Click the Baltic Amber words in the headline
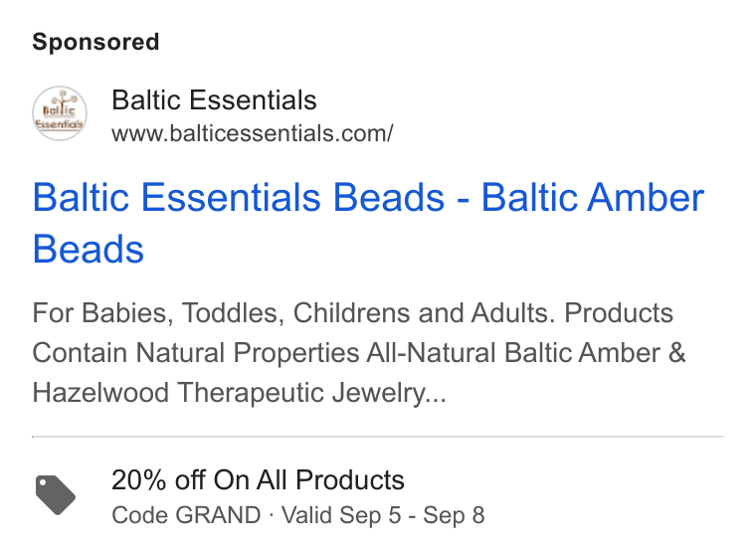The width and height of the screenshot is (756, 553). 593,197
